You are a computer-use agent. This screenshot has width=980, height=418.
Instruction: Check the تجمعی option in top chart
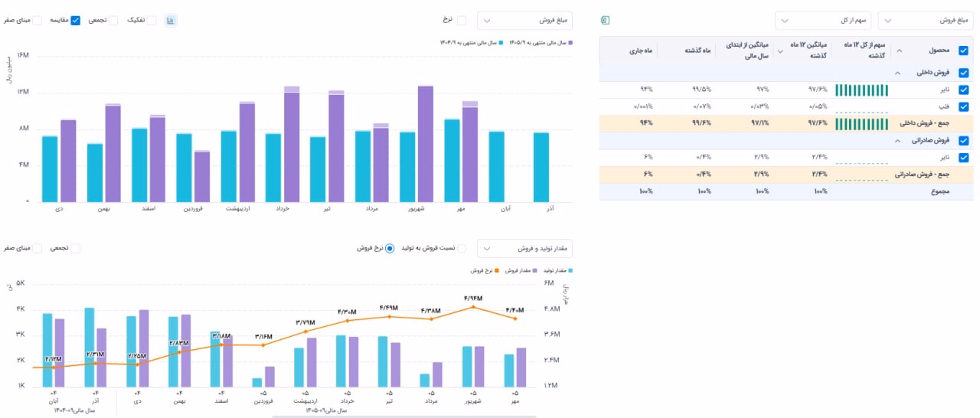[113, 21]
